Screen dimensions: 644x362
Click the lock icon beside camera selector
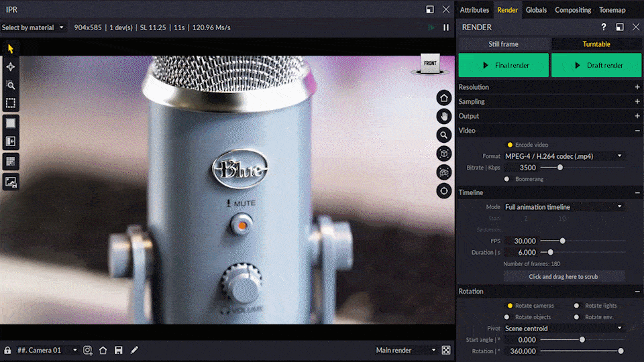click(x=7, y=351)
